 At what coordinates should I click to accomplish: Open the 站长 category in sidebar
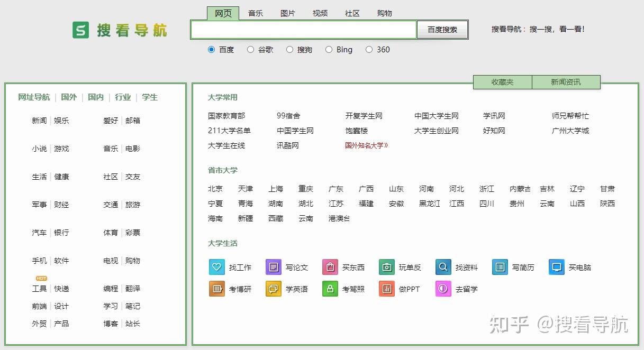coord(133,324)
